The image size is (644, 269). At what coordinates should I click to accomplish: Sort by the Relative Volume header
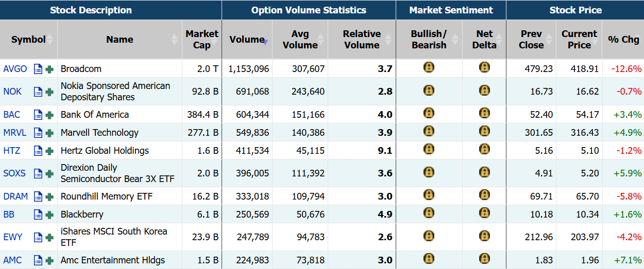[362, 40]
